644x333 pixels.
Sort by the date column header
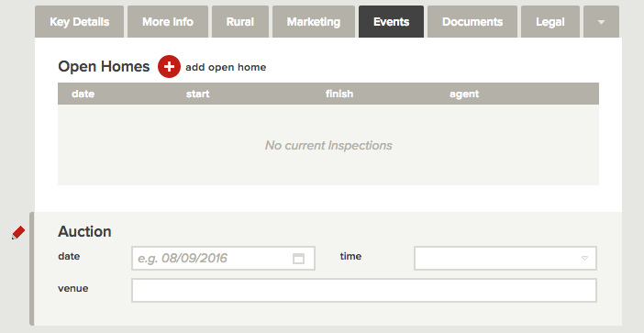(x=83, y=94)
